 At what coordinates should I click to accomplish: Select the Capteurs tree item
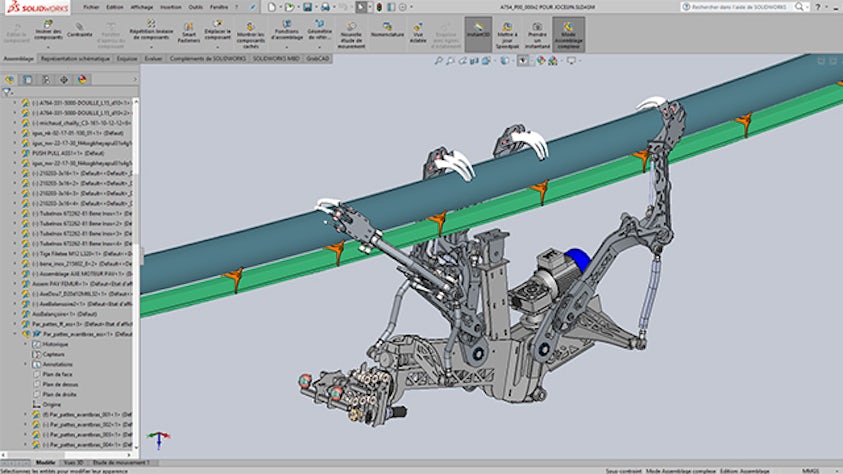(53, 355)
